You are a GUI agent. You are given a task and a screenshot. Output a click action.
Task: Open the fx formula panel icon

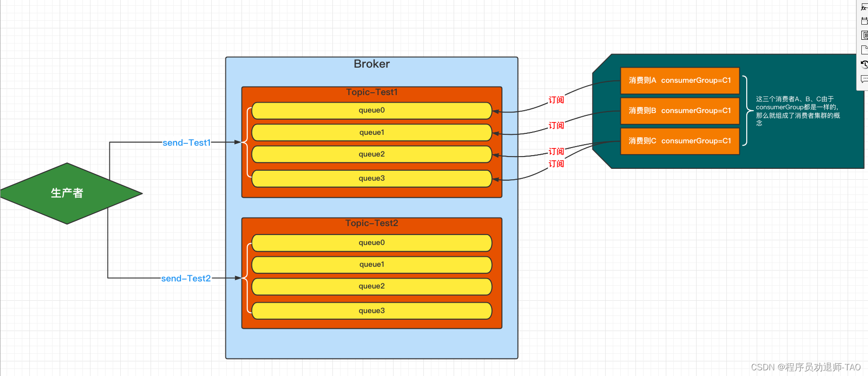pos(864,7)
